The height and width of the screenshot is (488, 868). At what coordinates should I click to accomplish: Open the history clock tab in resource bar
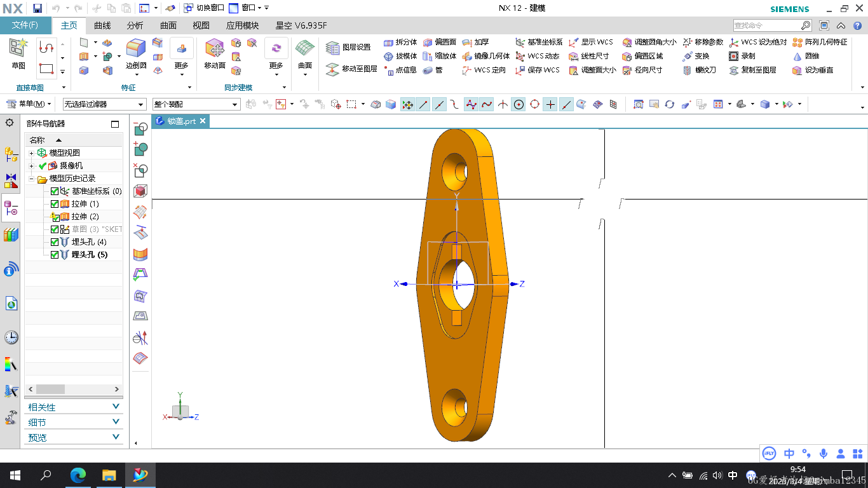point(11,337)
